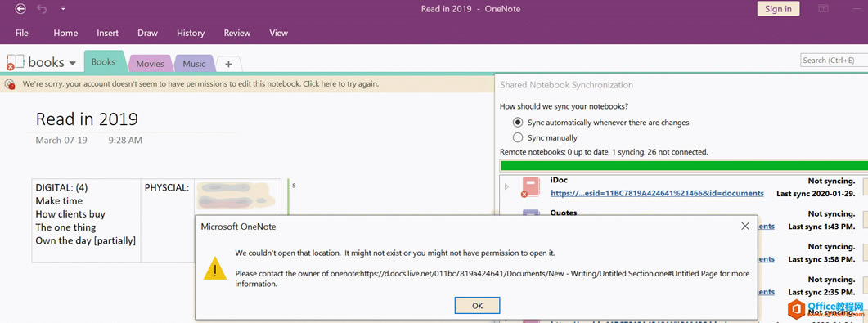Click the iDoc red notebook icon
Image resolution: width=868 pixels, height=323 pixels.
(x=530, y=187)
